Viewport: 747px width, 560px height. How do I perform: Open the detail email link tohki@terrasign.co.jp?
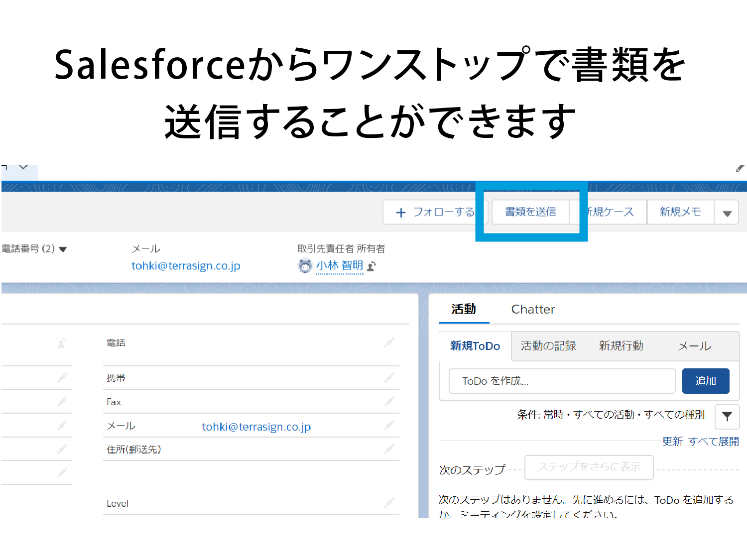256,427
